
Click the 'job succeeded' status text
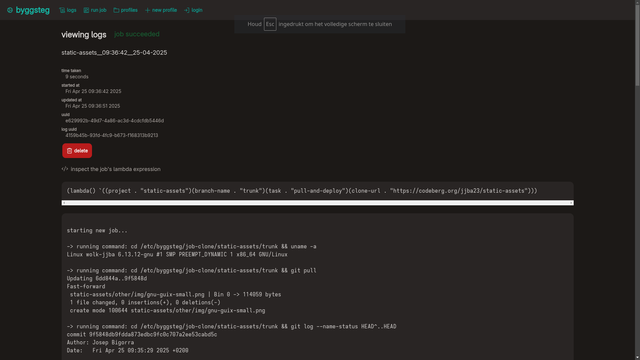(137, 34)
